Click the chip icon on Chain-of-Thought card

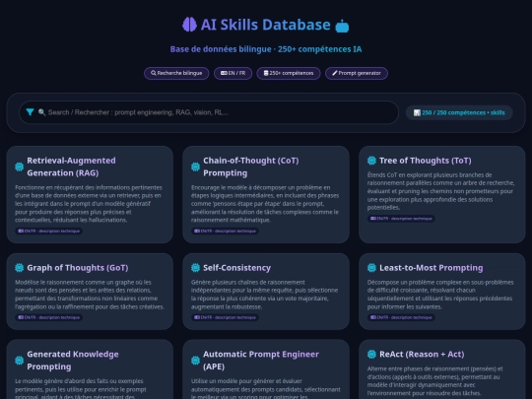(x=195, y=166)
